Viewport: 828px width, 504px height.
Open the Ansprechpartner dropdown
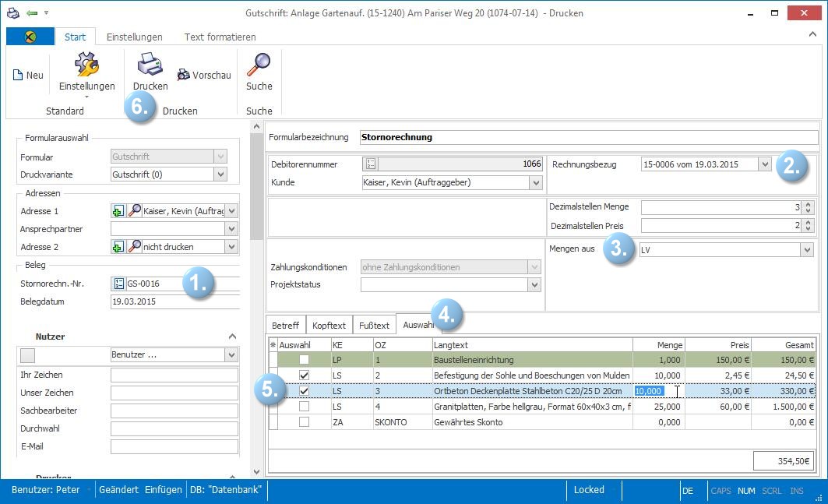coord(231,229)
